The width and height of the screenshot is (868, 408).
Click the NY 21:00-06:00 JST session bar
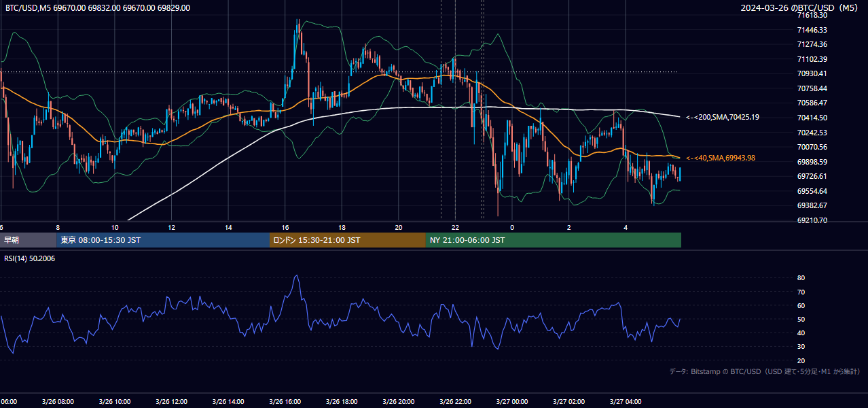(554, 240)
